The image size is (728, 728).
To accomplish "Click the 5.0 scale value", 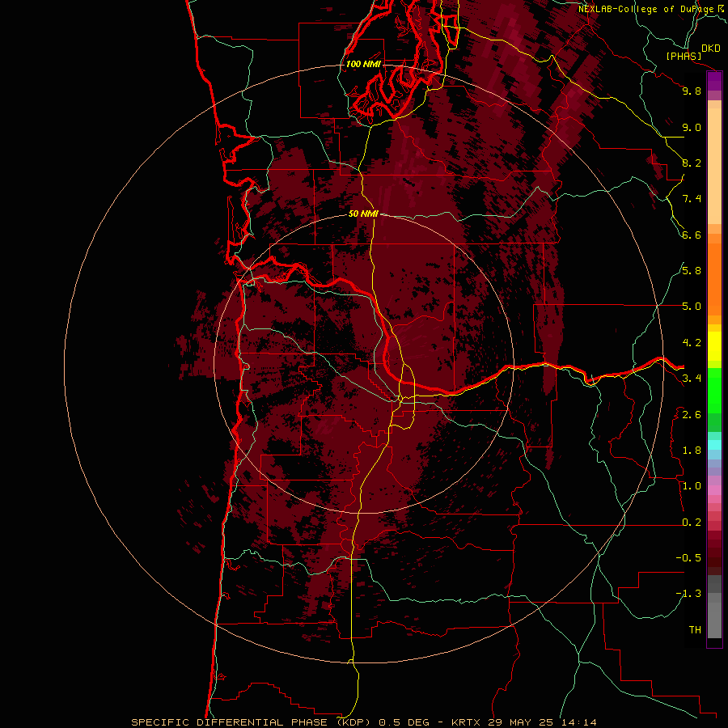I will coord(692,307).
